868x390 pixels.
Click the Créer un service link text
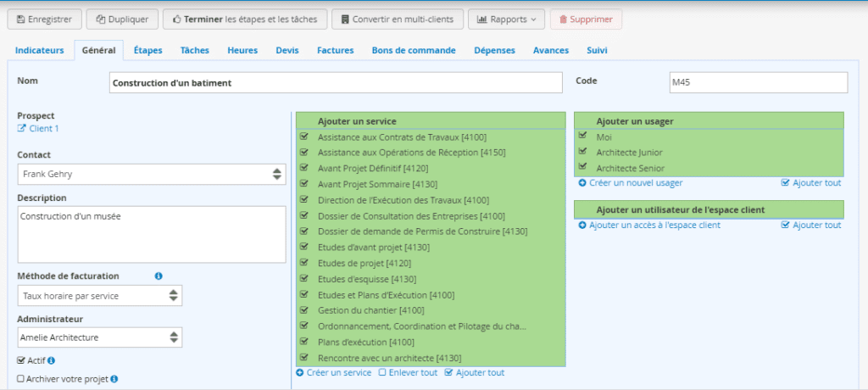(x=339, y=373)
